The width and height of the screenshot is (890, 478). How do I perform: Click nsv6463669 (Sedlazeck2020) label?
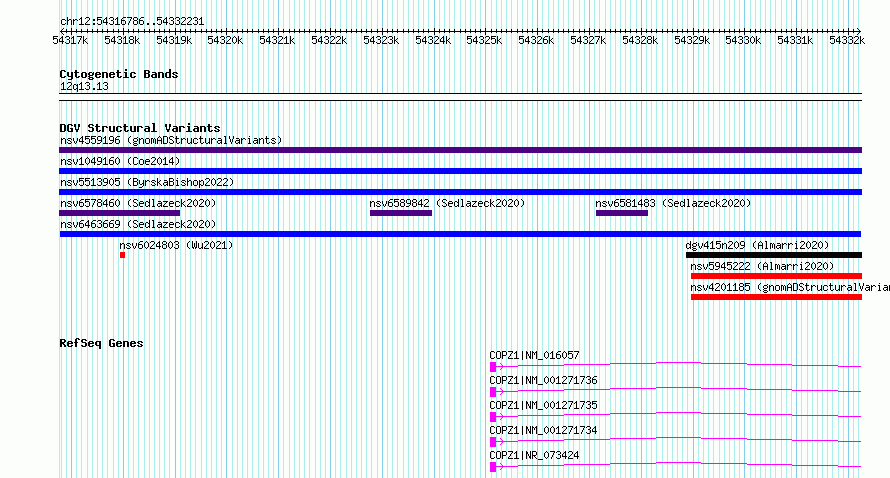(x=138, y=224)
